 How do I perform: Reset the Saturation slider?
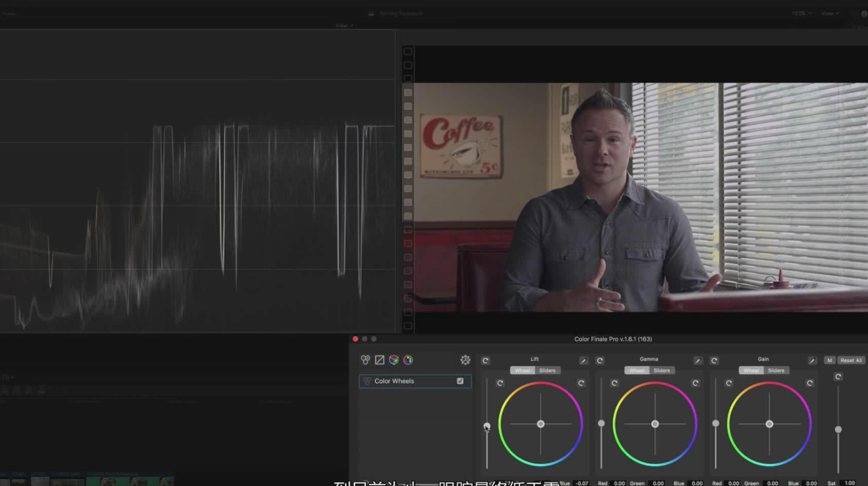coord(838,377)
